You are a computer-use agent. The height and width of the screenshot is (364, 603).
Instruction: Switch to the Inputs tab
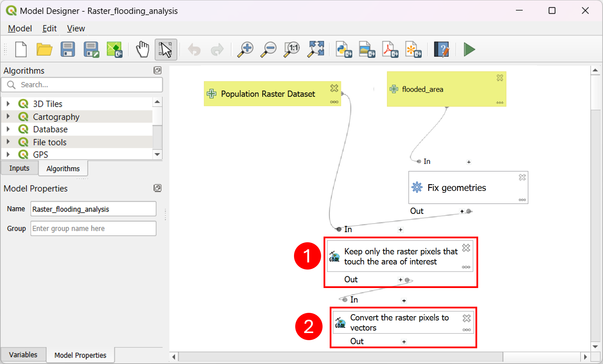tap(19, 168)
